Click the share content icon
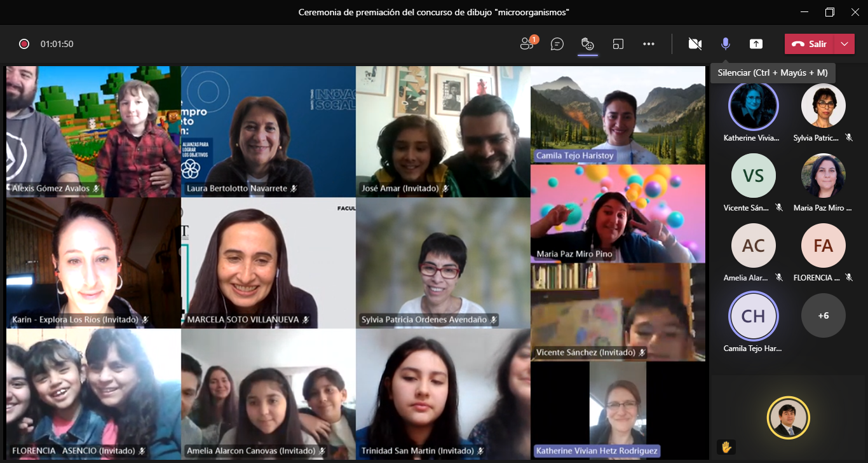This screenshot has height=463, width=868. click(756, 44)
